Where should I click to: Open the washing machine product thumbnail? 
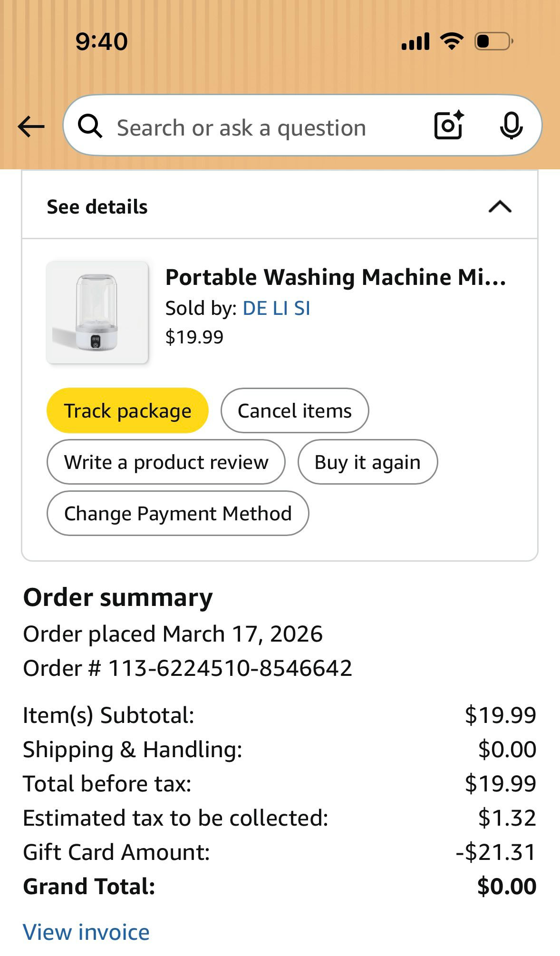click(97, 312)
